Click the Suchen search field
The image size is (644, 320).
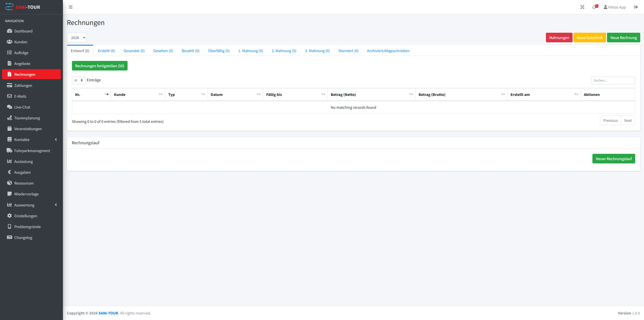coord(613,80)
